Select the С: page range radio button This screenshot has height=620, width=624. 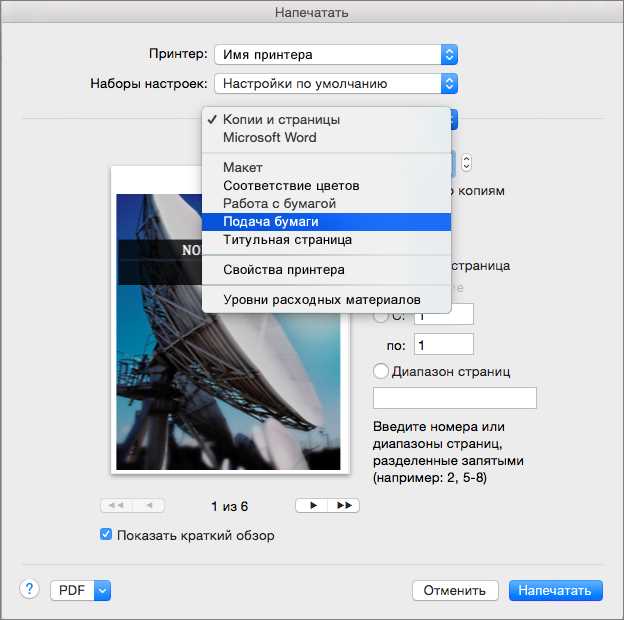click(x=381, y=316)
